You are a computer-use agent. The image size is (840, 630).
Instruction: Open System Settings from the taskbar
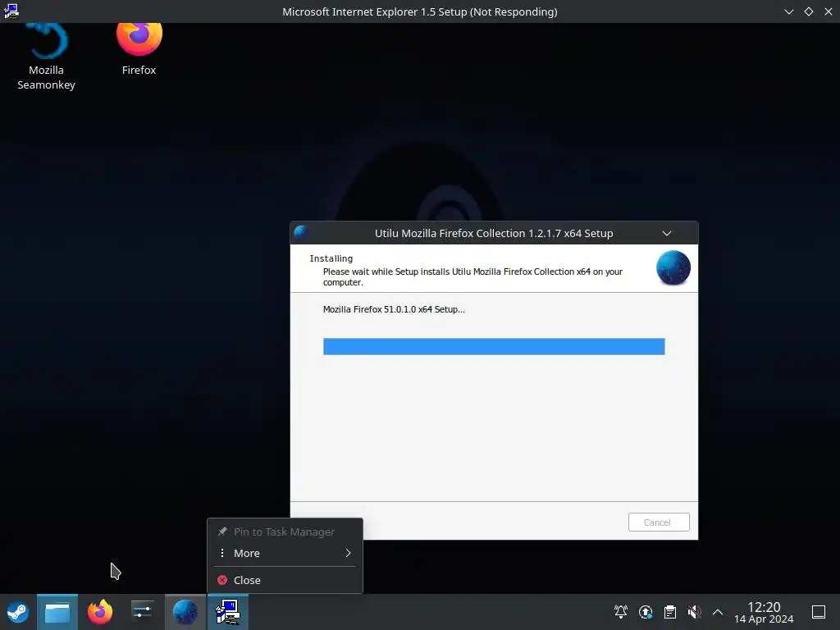(143, 612)
